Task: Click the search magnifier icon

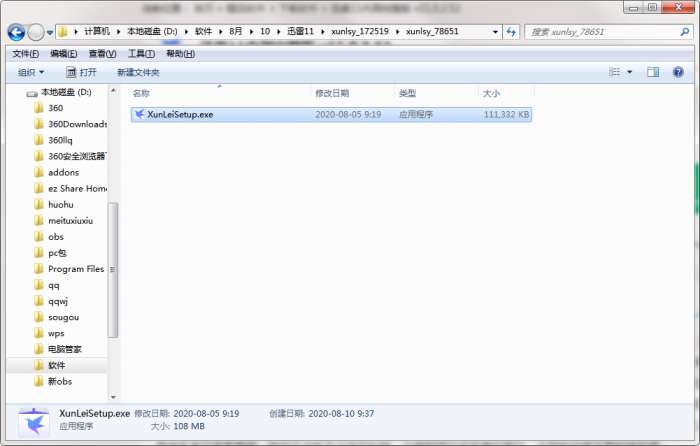Action: (684, 32)
